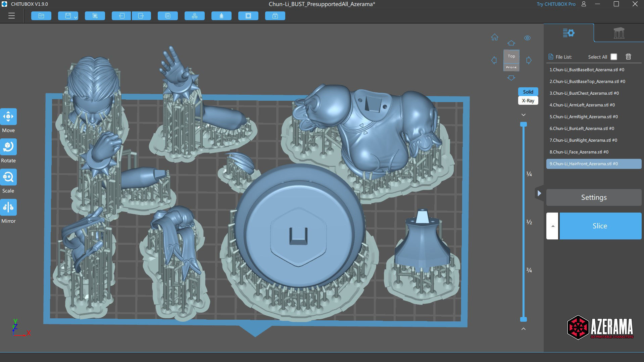Select 2.Chun-Li_BustBaseTop_Azerama.stl in file list
This screenshot has width=644, height=362.
pos(594,82)
